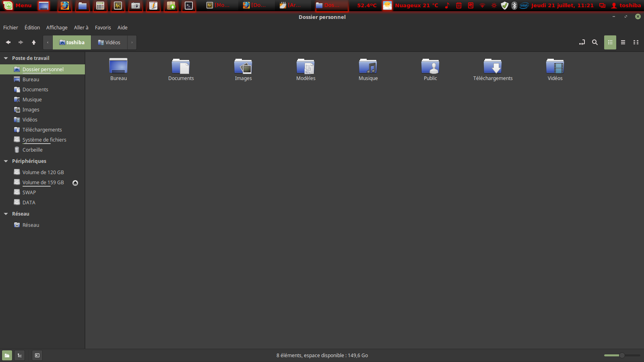The width and height of the screenshot is (644, 362).
Task: Click the back navigation arrow
Action: pos(8,42)
